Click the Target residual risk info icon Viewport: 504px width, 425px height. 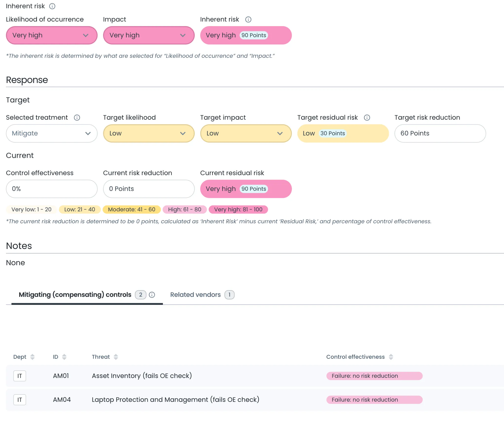point(367,118)
